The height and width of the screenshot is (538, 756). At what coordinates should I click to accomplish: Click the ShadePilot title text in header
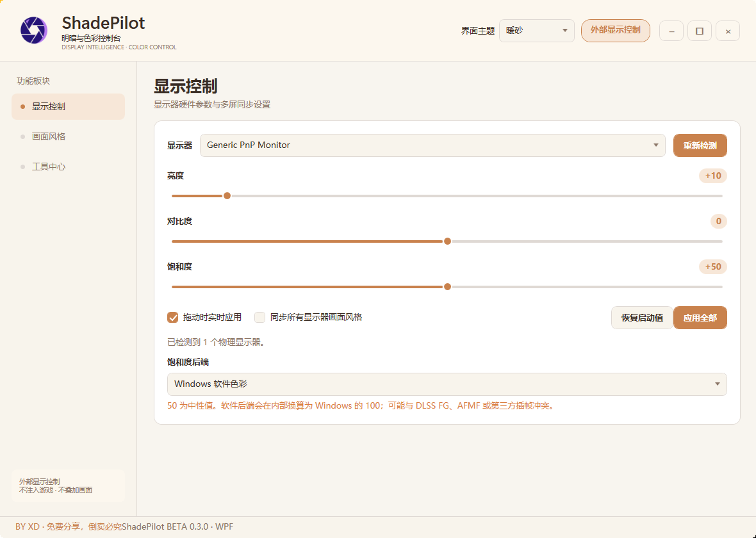[x=103, y=22]
